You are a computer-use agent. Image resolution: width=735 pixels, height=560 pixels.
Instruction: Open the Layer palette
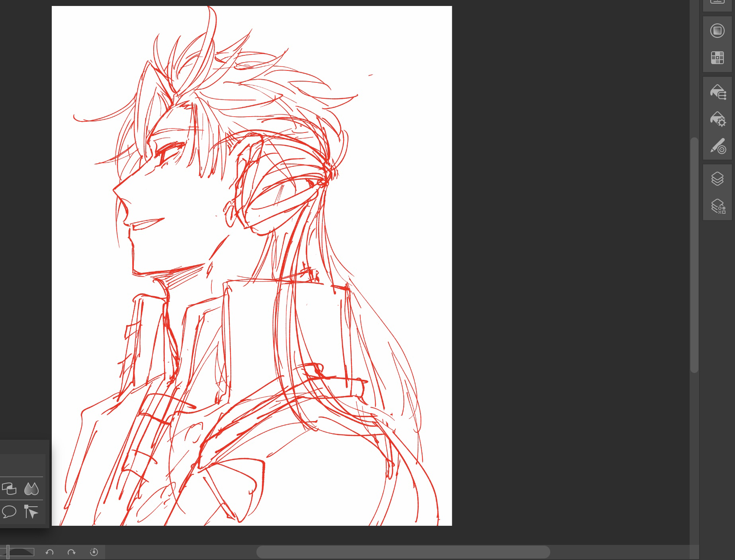(x=717, y=179)
